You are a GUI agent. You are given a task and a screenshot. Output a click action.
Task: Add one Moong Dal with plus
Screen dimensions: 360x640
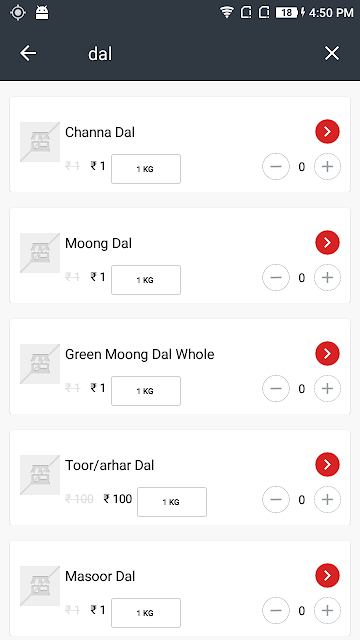[327, 278]
